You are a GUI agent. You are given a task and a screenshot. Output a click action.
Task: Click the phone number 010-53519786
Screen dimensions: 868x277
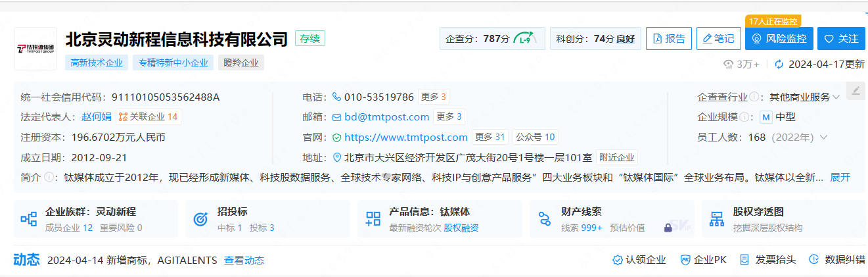click(379, 97)
